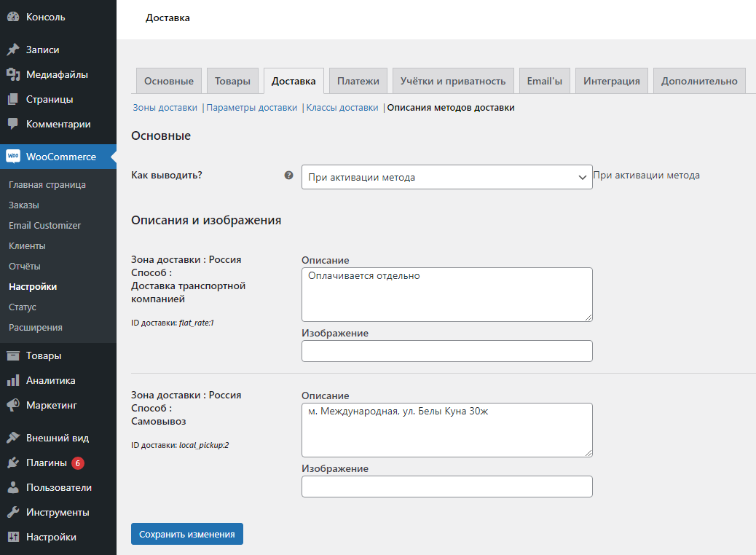Click the Пользователи user icon
This screenshot has height=555, width=756.
[14, 487]
